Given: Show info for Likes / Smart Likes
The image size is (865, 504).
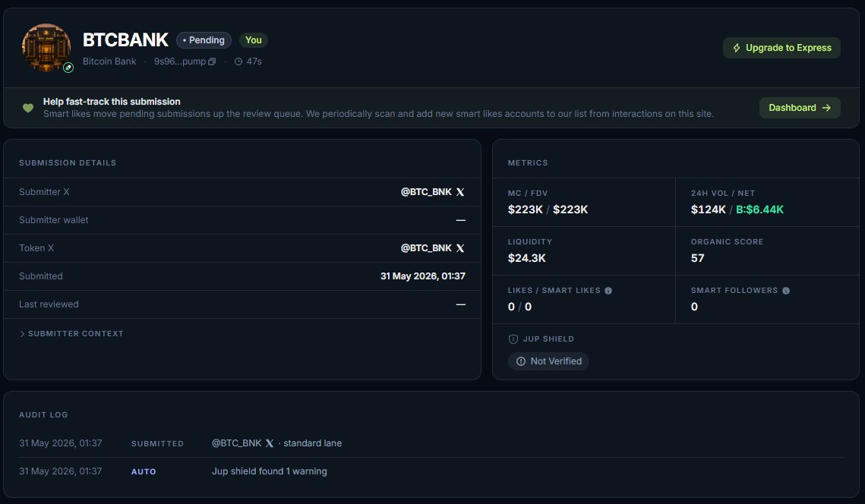Looking at the screenshot, I should pos(608,291).
